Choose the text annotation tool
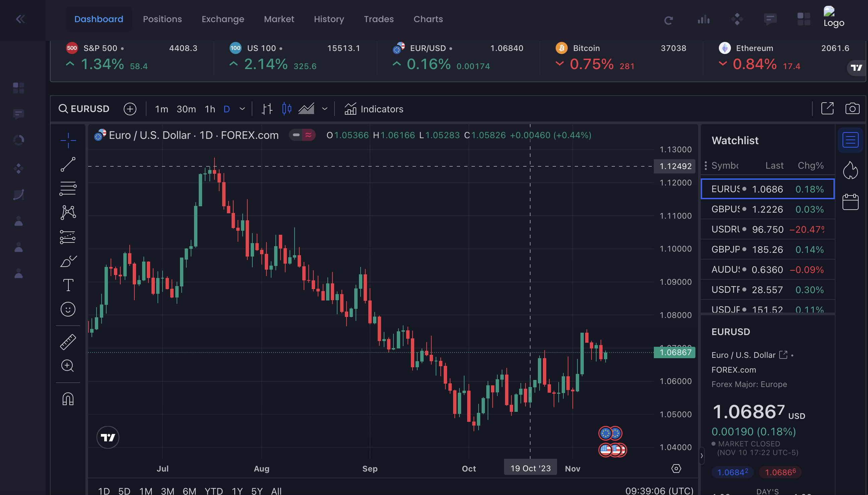The image size is (868, 495). coord(68,285)
